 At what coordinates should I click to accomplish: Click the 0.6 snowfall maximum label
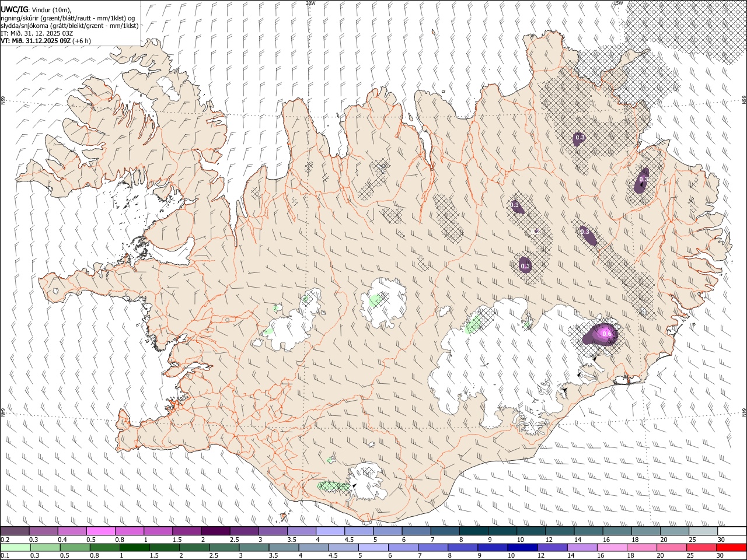click(607, 334)
